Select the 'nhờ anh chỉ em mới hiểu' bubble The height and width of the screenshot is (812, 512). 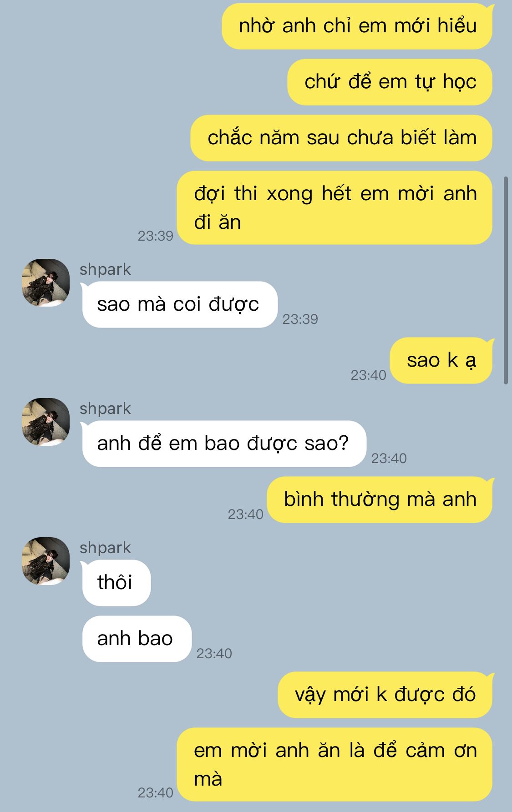click(x=357, y=26)
